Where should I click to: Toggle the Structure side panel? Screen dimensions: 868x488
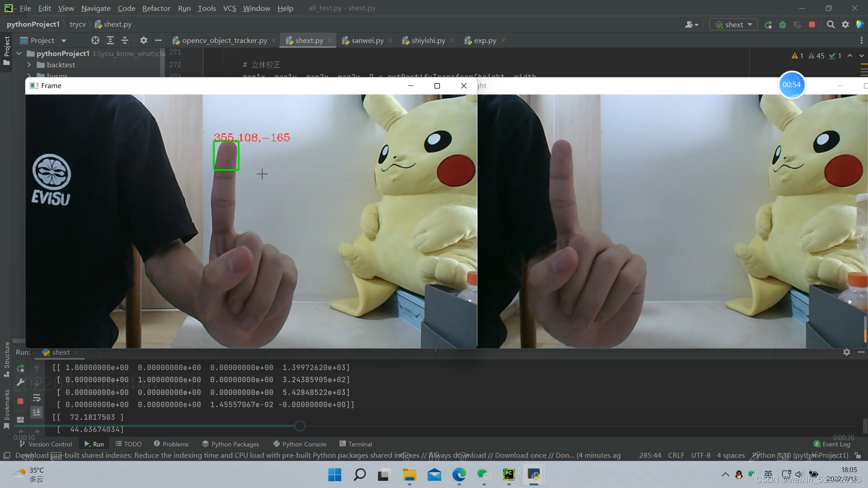click(7, 359)
